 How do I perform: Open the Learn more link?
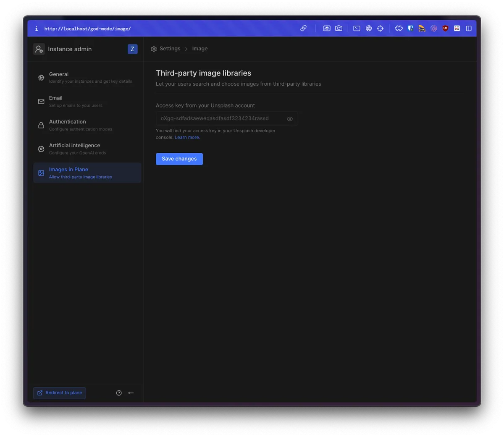pyautogui.click(x=187, y=138)
